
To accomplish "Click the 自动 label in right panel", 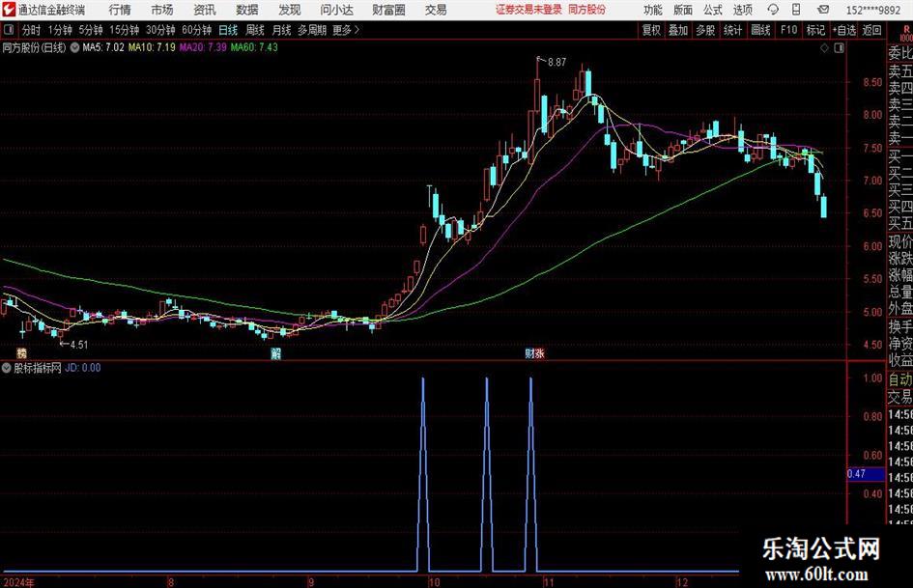I will pos(900,380).
